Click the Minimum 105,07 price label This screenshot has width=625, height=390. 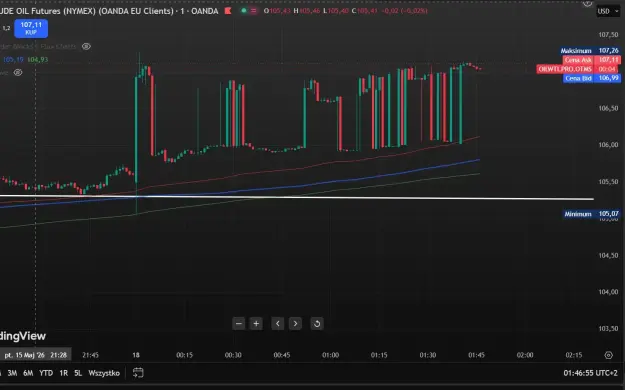(592, 214)
